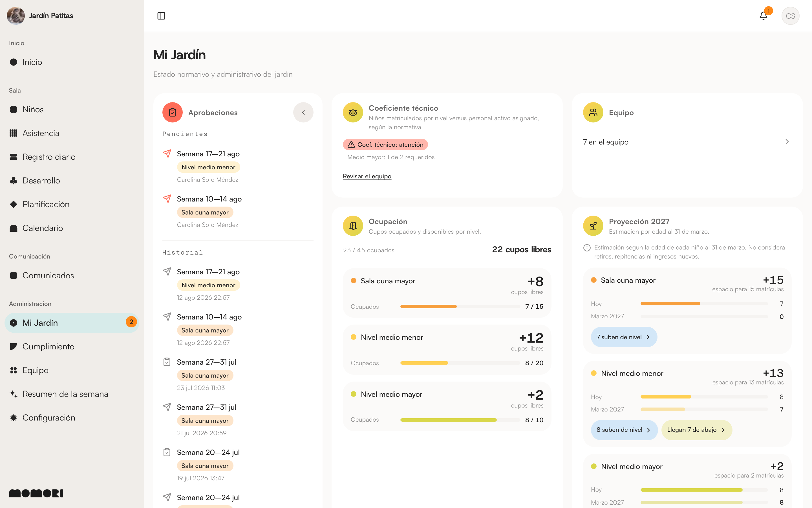Click the info icon beside the estimation note
This screenshot has width=812, height=508.
pyautogui.click(x=587, y=248)
